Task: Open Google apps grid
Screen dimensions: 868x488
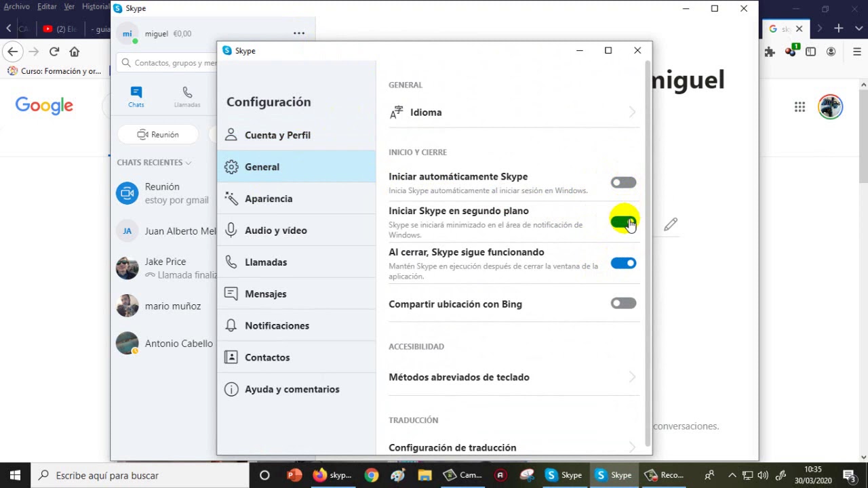Action: tap(800, 106)
